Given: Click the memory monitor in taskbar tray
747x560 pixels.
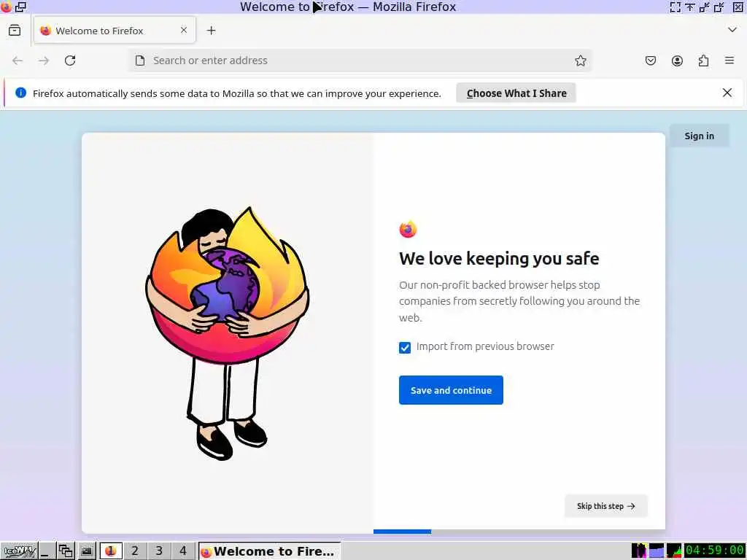Looking at the screenshot, I should pos(656,551).
